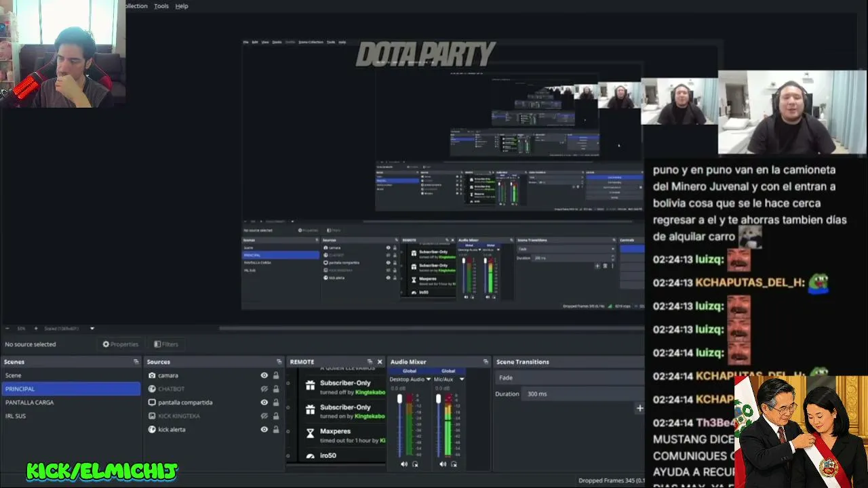Screen dimensions: 868x488
Task: Close the REMOTE dock panel
Action: click(380, 362)
